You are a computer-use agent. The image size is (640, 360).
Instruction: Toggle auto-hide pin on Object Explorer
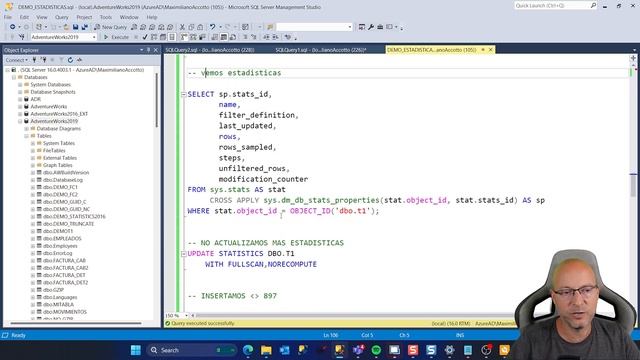tap(148, 50)
